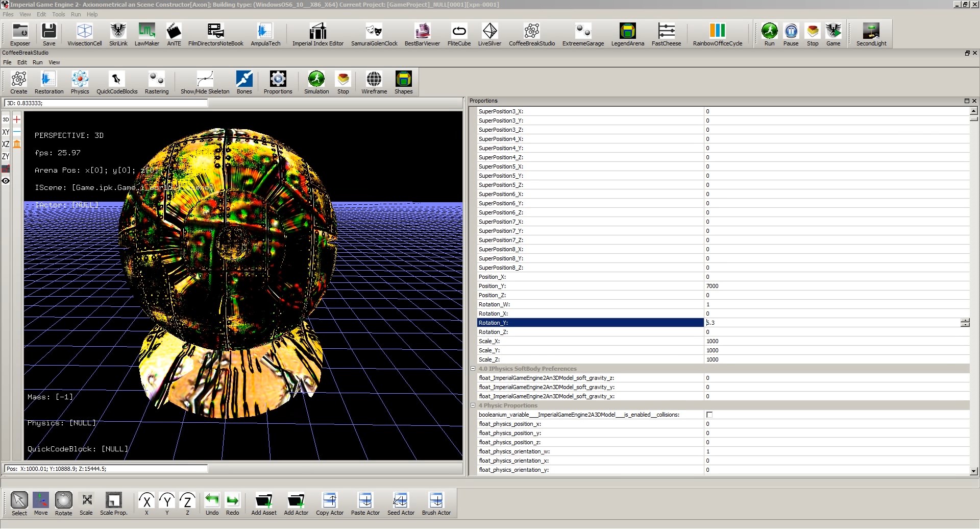
Task: Open the Tools menu in main menu bar
Action: [x=59, y=14]
